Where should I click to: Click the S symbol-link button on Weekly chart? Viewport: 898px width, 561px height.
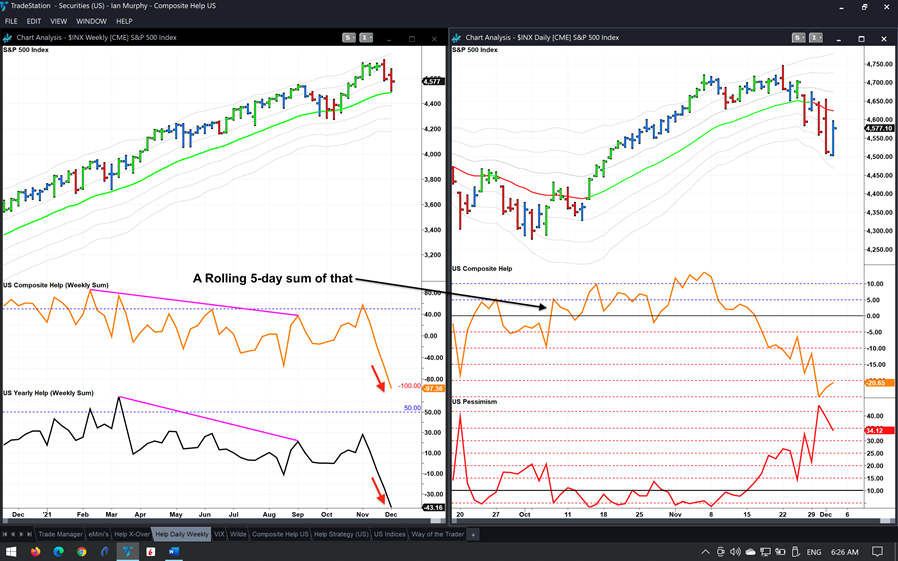348,38
